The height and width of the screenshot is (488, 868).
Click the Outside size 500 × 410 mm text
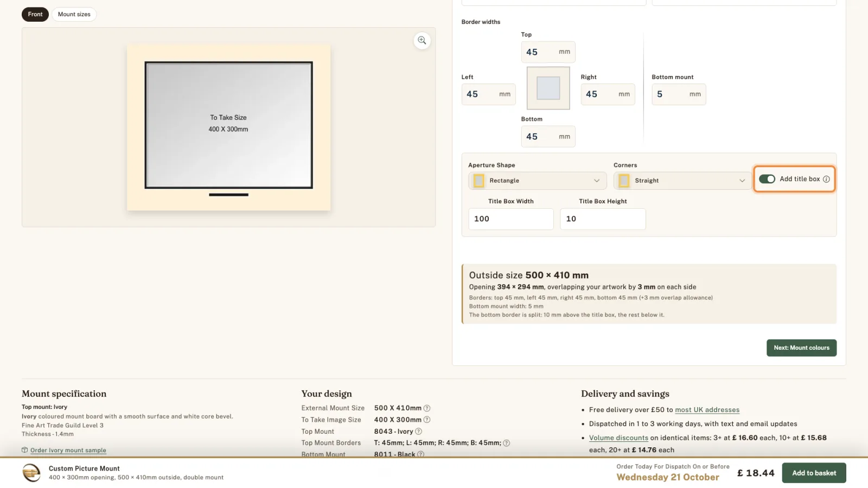(529, 275)
